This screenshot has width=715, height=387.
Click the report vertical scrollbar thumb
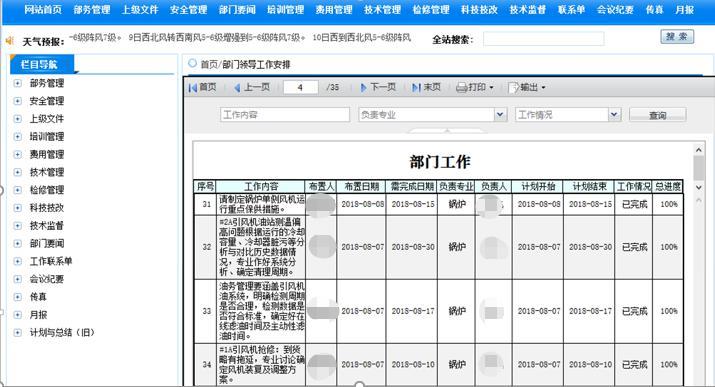[699, 168]
